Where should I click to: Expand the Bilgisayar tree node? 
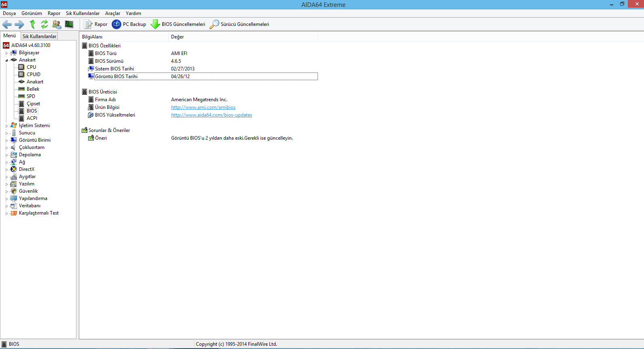pos(6,53)
